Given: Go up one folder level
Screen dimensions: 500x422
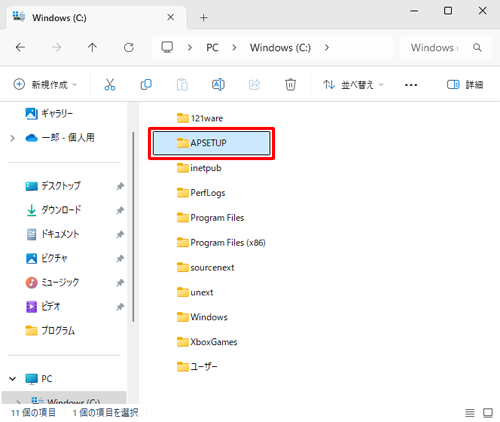Looking at the screenshot, I should 92,48.
